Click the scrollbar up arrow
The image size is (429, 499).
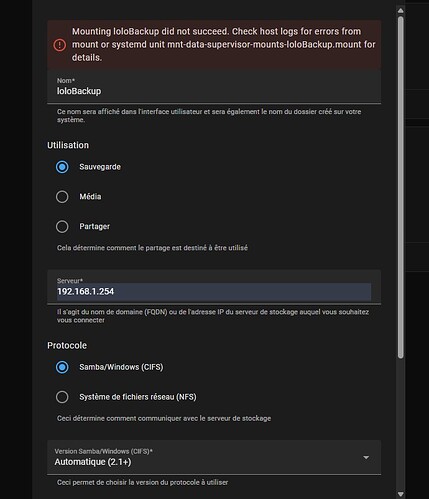[401, 11]
